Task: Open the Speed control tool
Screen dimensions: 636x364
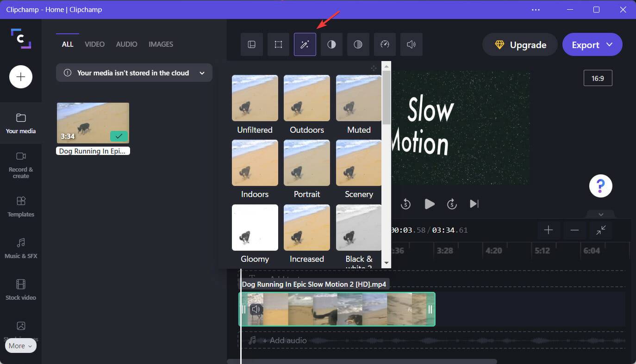Action: (x=385, y=44)
